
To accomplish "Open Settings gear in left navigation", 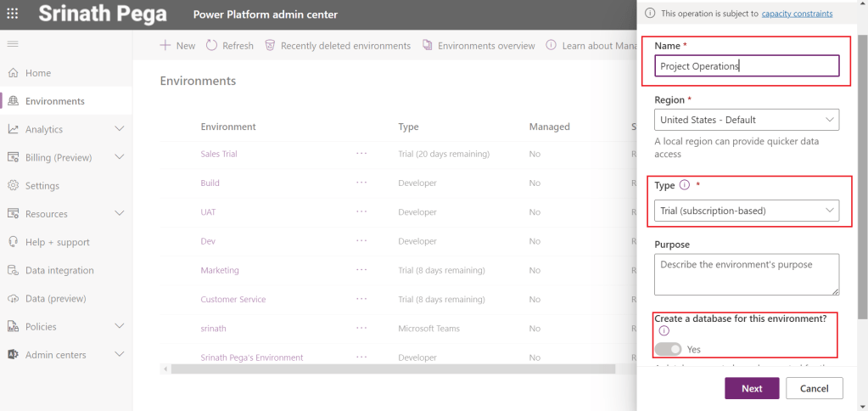I will point(13,186).
